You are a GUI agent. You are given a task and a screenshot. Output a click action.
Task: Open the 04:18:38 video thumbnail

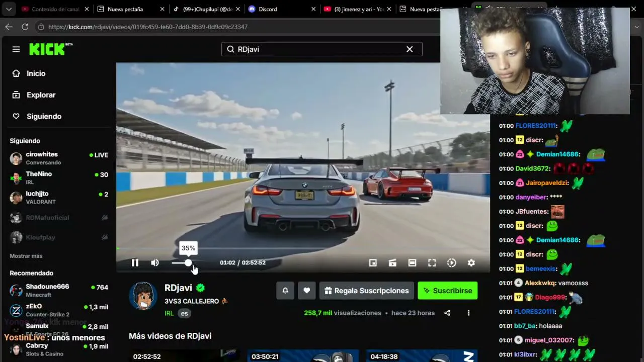coord(422,355)
